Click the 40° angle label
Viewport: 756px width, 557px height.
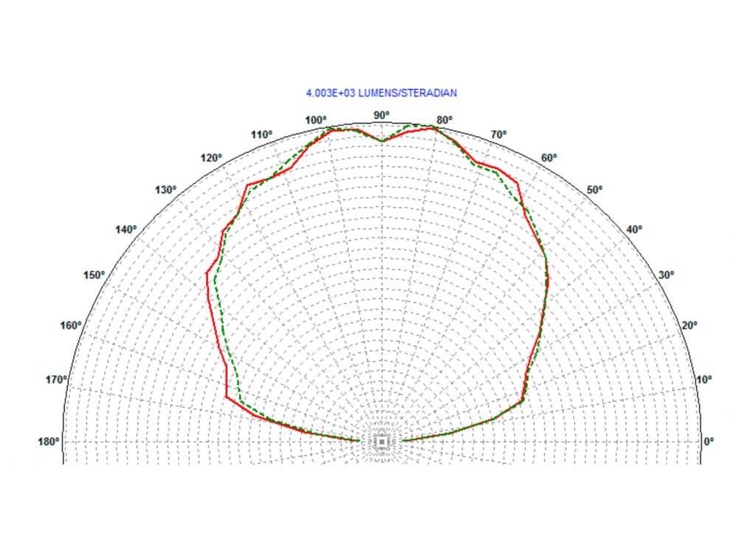point(633,230)
